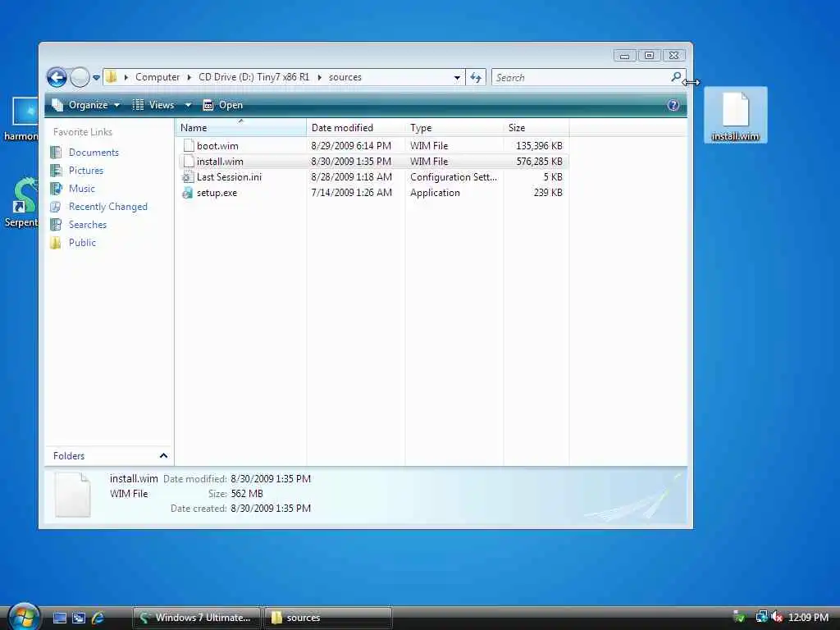
Task: Click the Music sidebar icon
Action: tap(56, 189)
